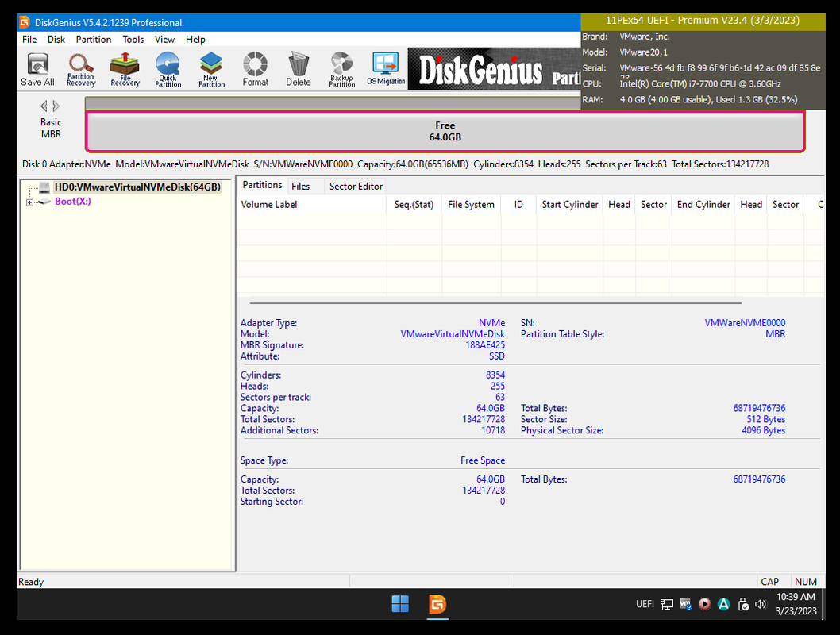
Task: Click the VMware tools tray icon
Action: pos(685,604)
